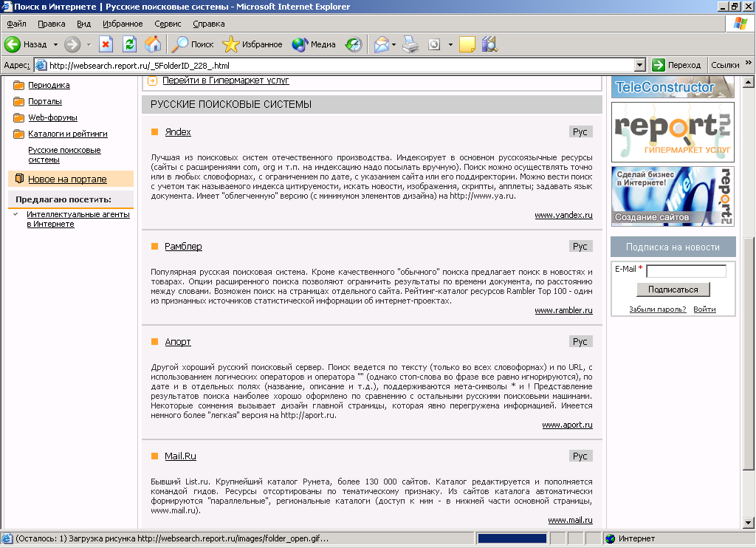
Task: Click the Ссылки toolbar label
Action: click(x=725, y=65)
